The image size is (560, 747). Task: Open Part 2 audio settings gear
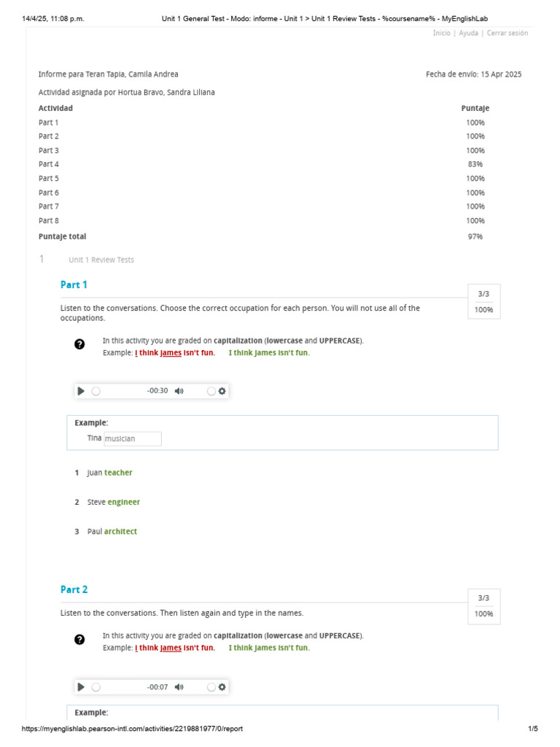[222, 687]
